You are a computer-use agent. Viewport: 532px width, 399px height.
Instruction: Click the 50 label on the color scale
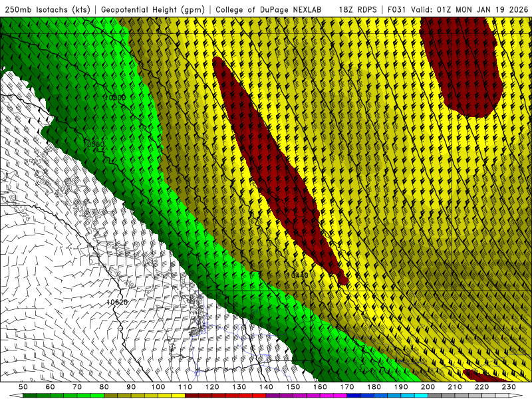[23, 387]
